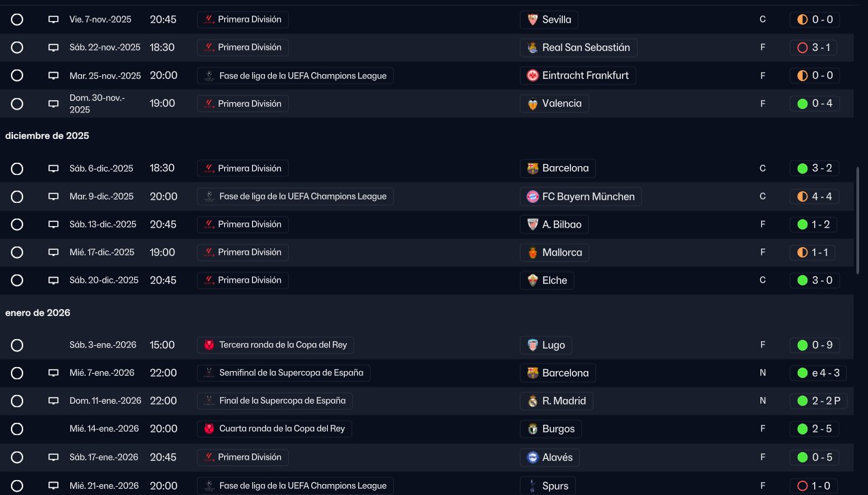Click the diciembre de 2025 month header

click(47, 136)
